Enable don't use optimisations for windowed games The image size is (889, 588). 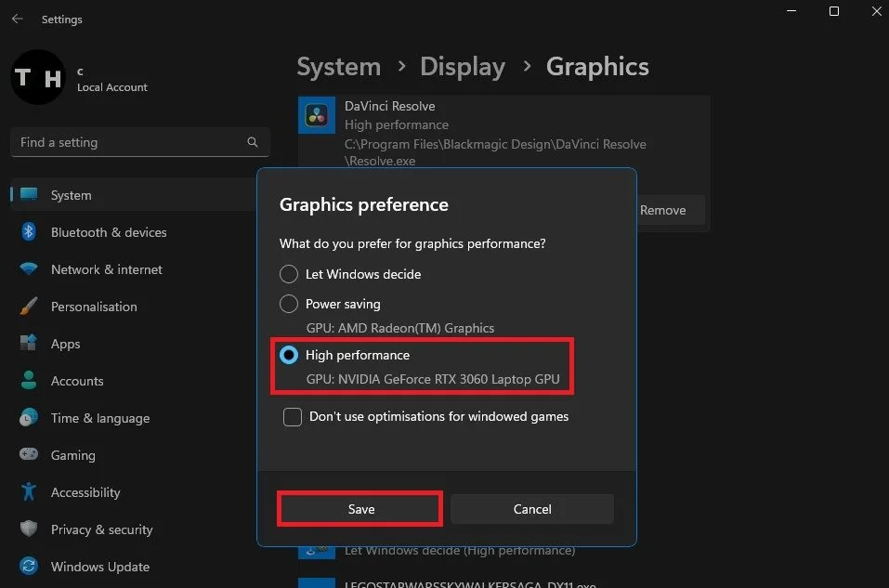click(x=292, y=416)
